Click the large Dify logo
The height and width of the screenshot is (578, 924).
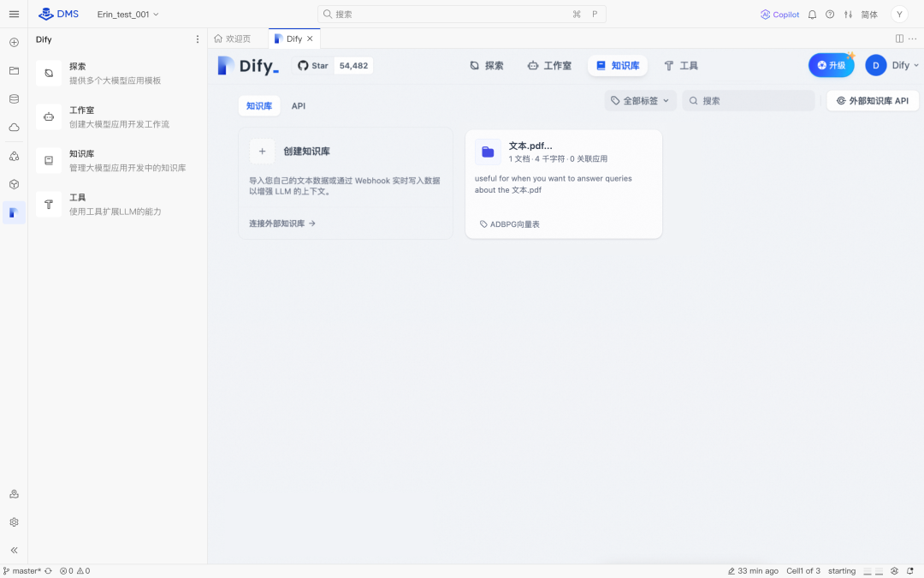click(x=248, y=65)
